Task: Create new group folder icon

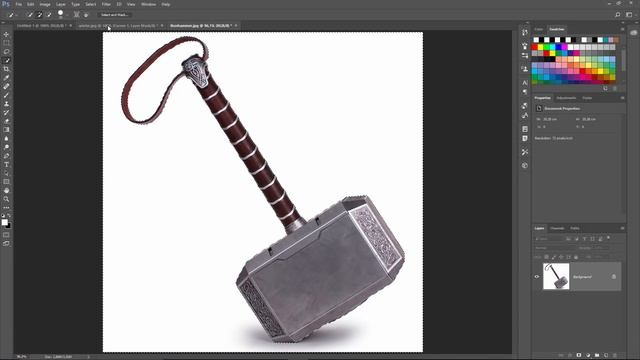Action: pyautogui.click(x=597, y=356)
